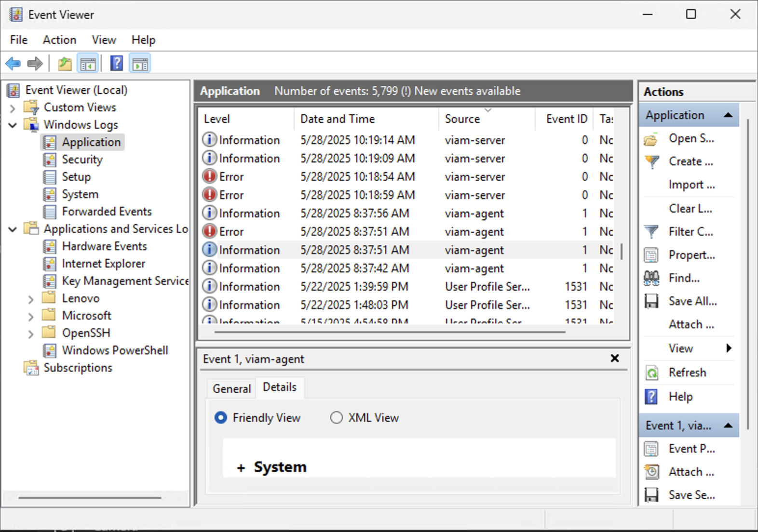Expand the System details node
The image size is (758, 532).
tap(241, 467)
